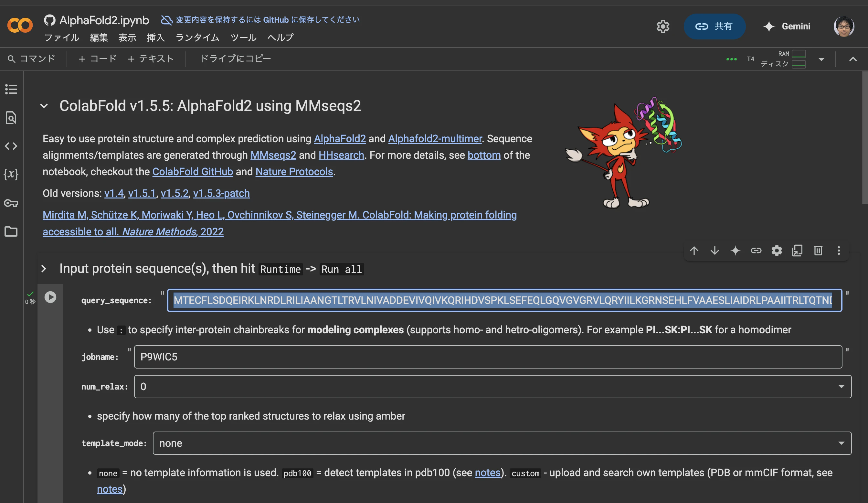Image resolution: width=868 pixels, height=503 pixels.
Task: Click the GitHub icon beside the notebook name
Action: click(x=49, y=20)
